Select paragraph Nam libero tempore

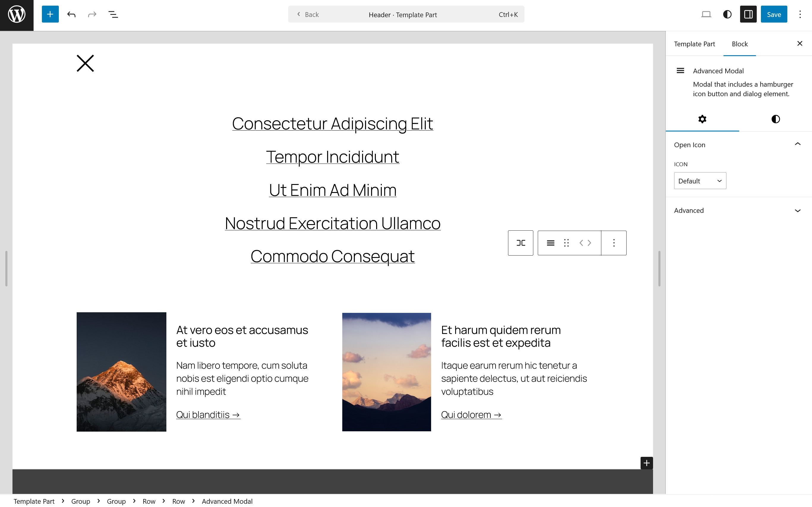242,378
